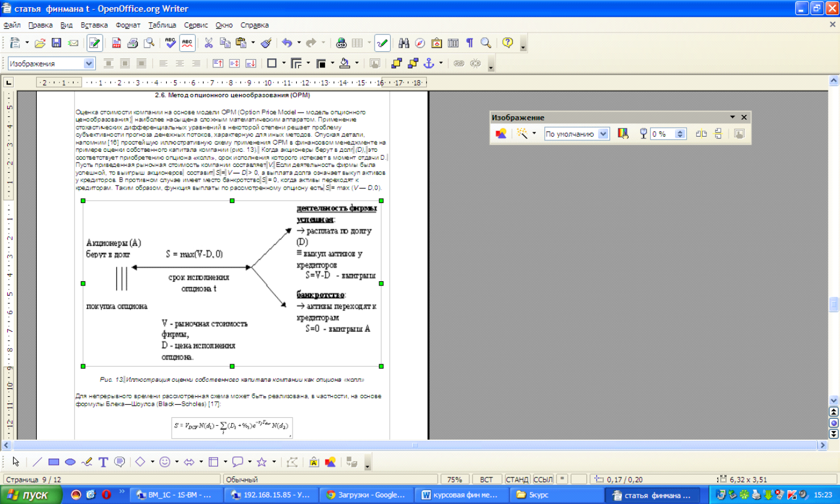Toggle Edit File mode button
This screenshot has height=504, width=840.
pos(95,43)
